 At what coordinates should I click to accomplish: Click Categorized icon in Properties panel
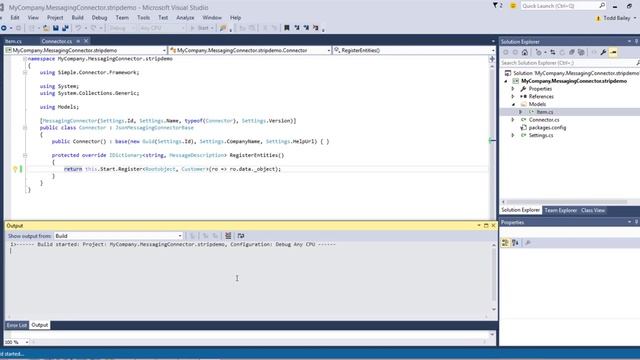pyautogui.click(x=505, y=243)
